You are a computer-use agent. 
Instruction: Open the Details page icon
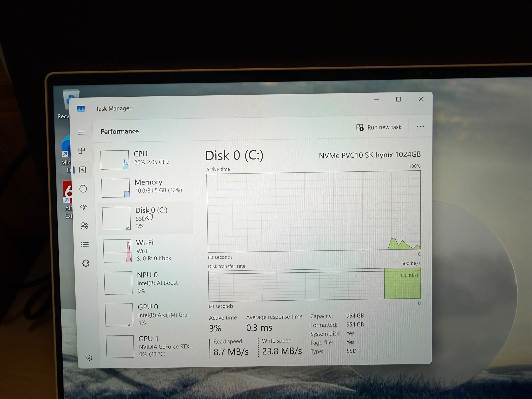[85, 244]
